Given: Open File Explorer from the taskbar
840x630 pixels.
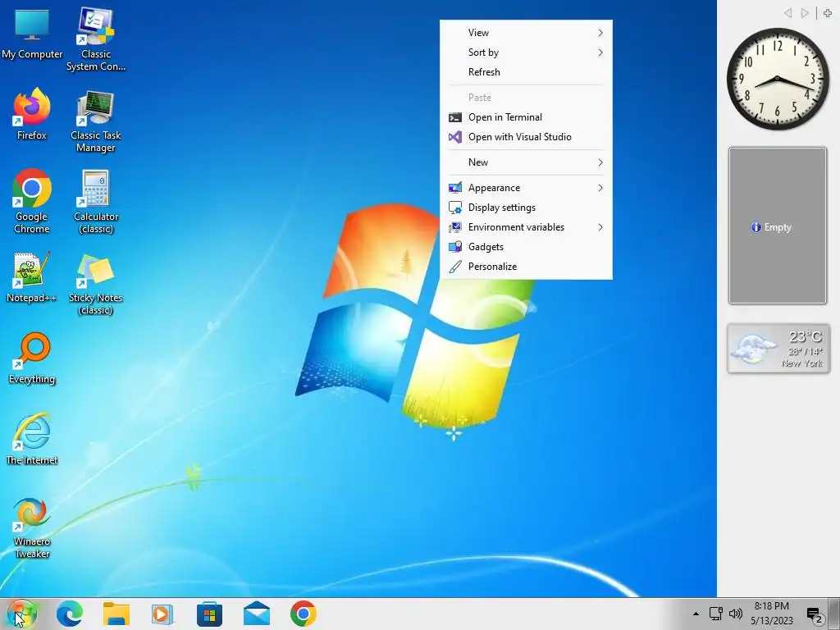Looking at the screenshot, I should coord(116,614).
